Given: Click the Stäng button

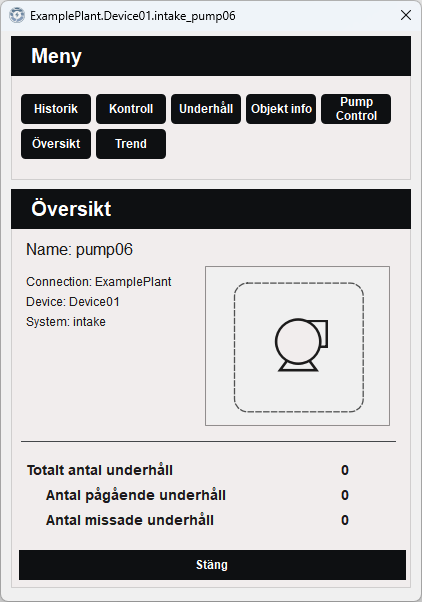Looking at the screenshot, I should pos(212,565).
